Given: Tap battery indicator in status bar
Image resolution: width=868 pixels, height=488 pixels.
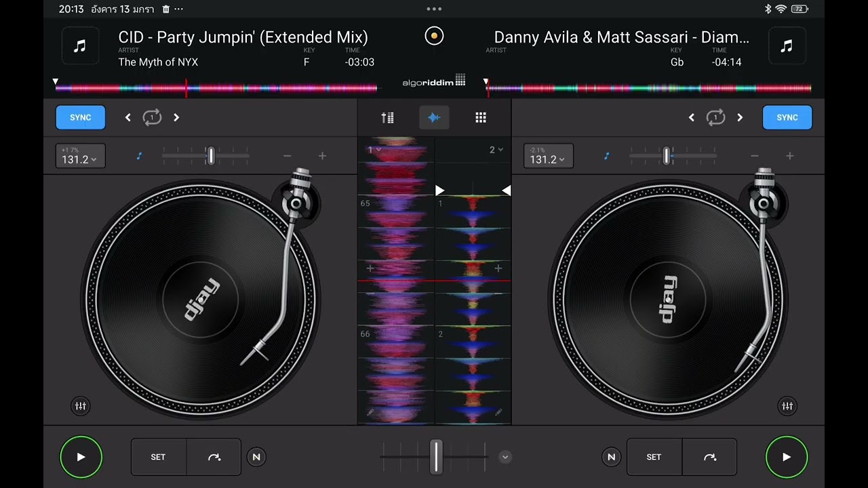Looking at the screenshot, I should (x=800, y=9).
